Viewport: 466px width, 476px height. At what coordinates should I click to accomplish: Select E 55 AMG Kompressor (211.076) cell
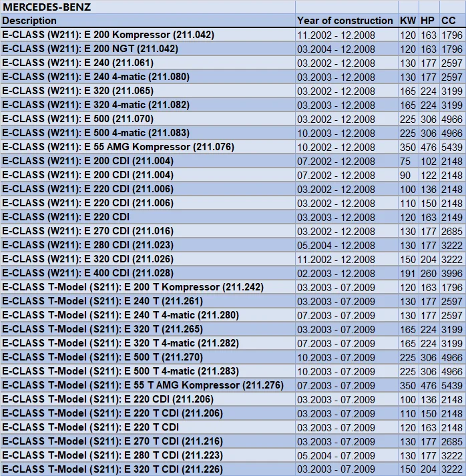pyautogui.click(x=148, y=147)
